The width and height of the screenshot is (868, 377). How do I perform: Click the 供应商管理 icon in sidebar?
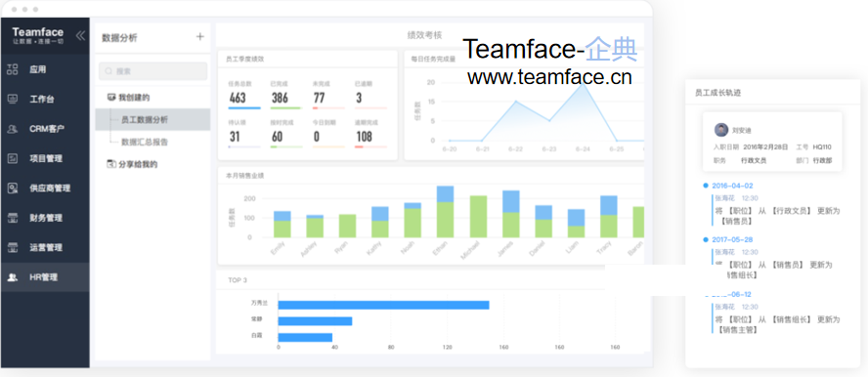[12, 188]
